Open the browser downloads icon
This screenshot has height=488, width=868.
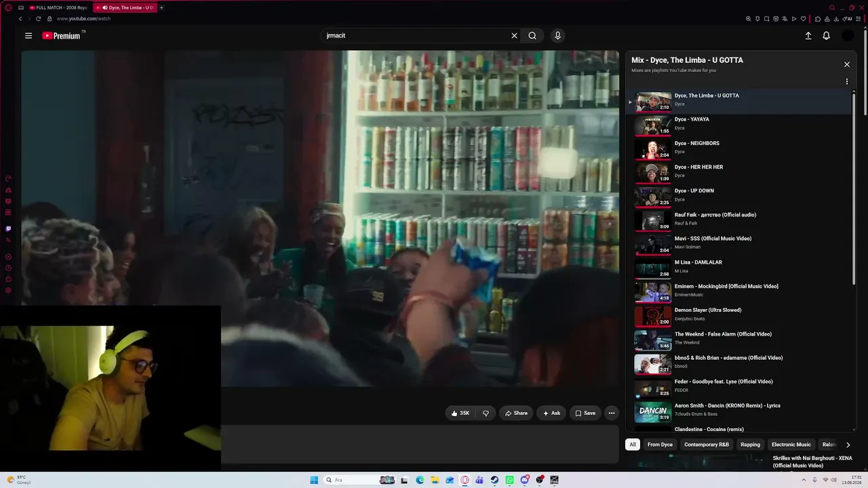coord(837,18)
